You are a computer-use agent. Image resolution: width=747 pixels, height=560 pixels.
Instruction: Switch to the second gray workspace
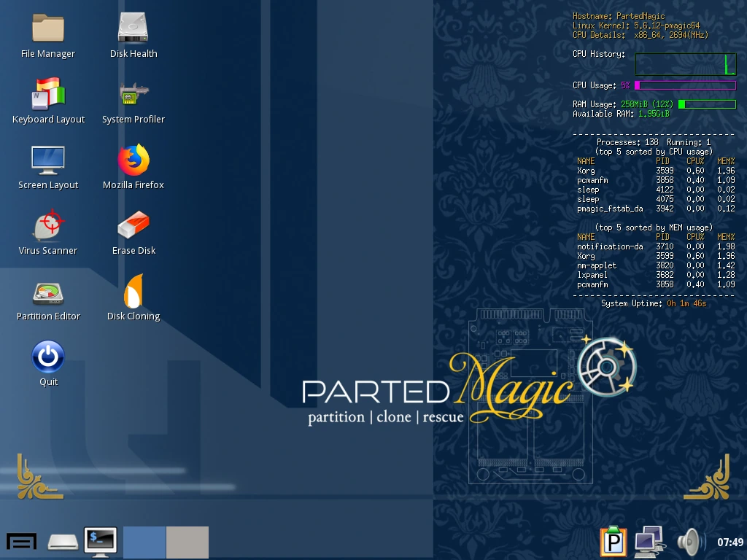(x=187, y=542)
